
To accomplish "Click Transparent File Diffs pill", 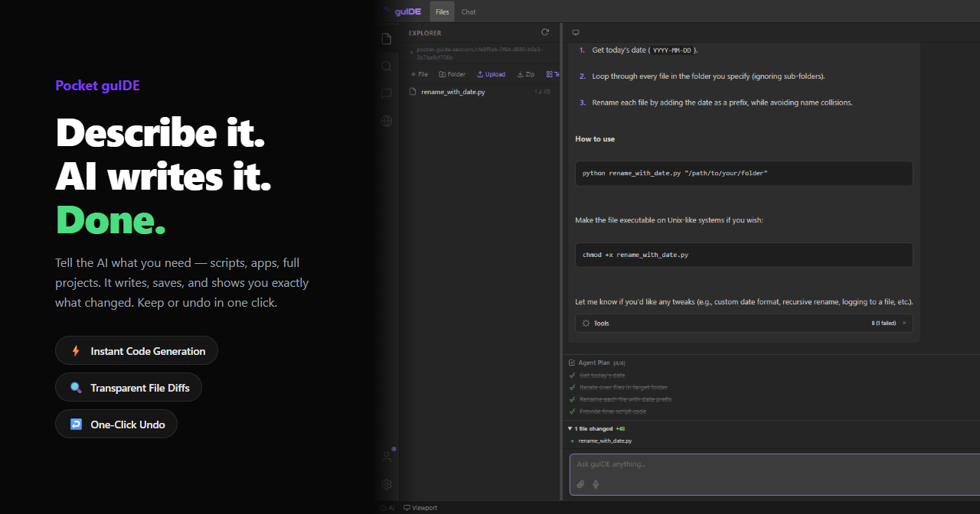I will [x=128, y=388].
